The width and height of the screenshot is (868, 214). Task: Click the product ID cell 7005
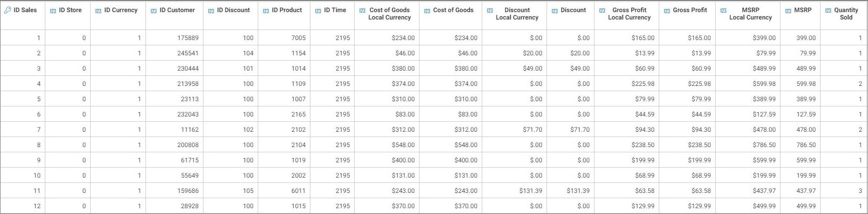click(298, 38)
